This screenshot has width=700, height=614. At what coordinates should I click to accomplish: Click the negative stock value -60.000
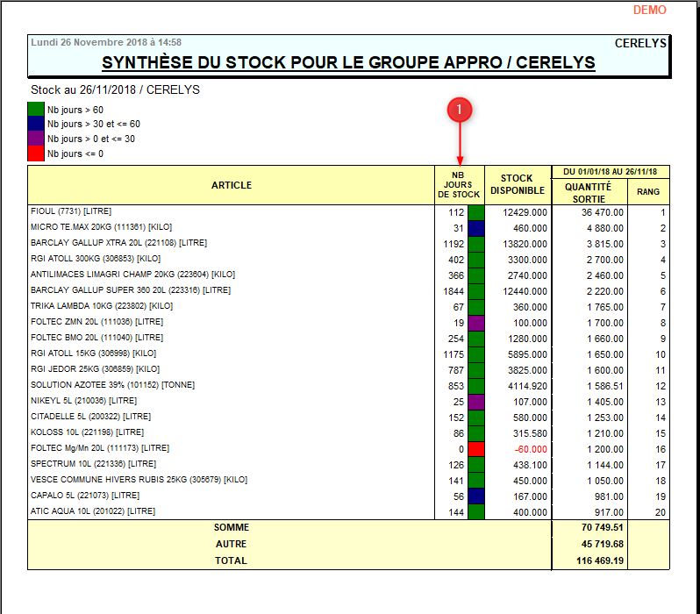(529, 449)
